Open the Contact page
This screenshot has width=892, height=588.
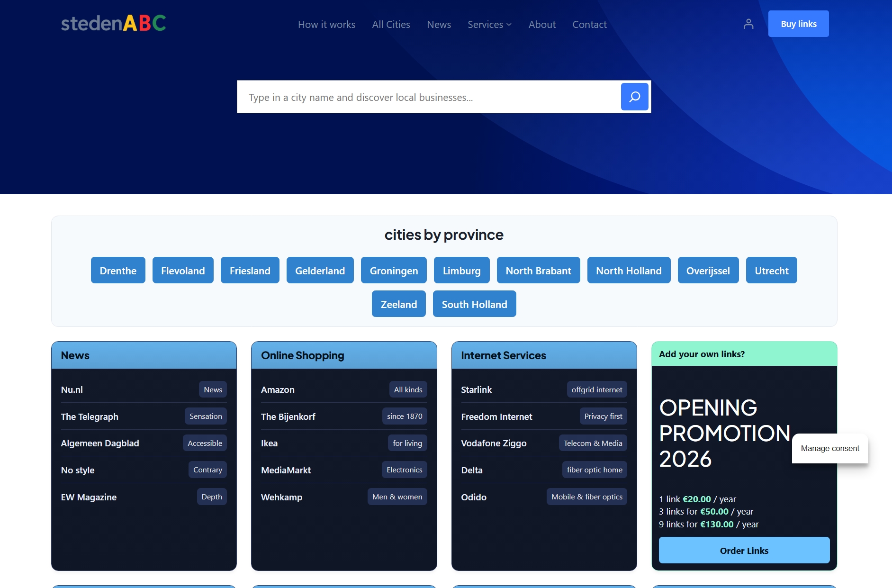(589, 24)
